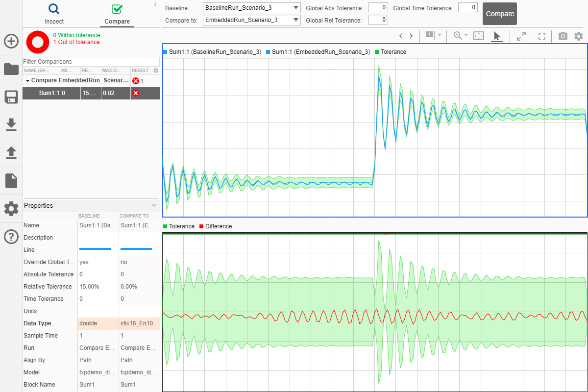Go to previous comparison with left arrow

point(401,36)
